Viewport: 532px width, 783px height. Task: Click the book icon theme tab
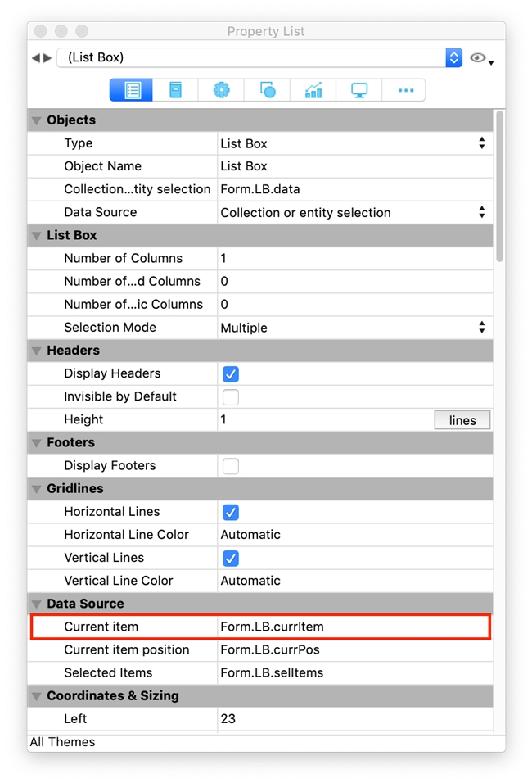tap(176, 90)
